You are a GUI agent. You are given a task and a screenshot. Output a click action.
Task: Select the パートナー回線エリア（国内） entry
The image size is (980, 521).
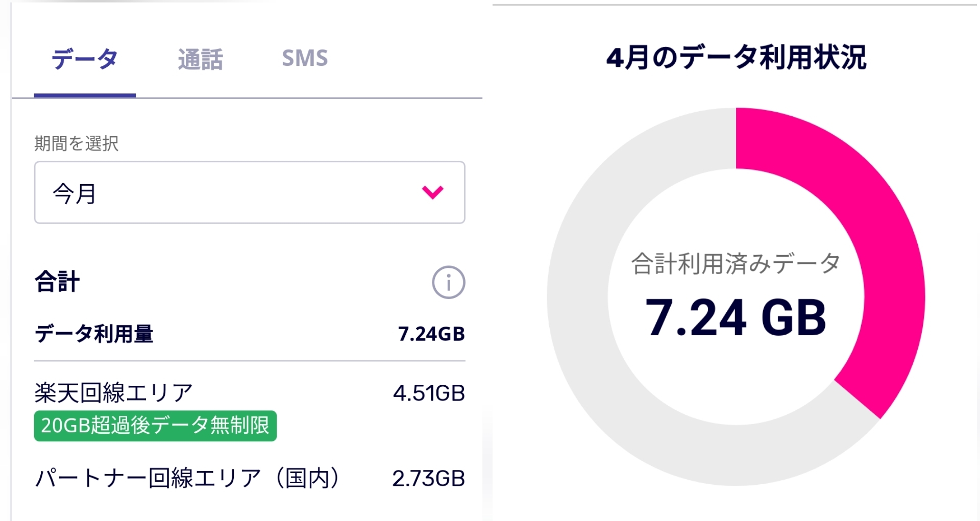187,478
